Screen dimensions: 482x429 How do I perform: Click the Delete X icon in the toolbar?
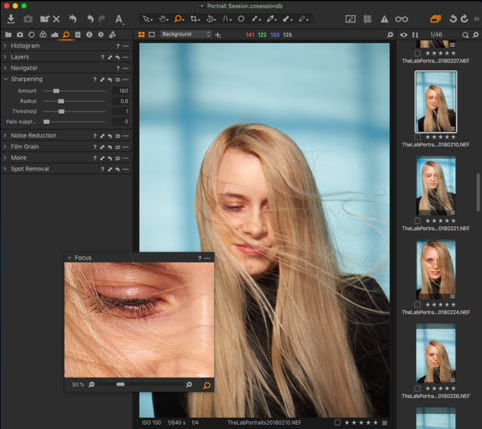(x=56, y=19)
